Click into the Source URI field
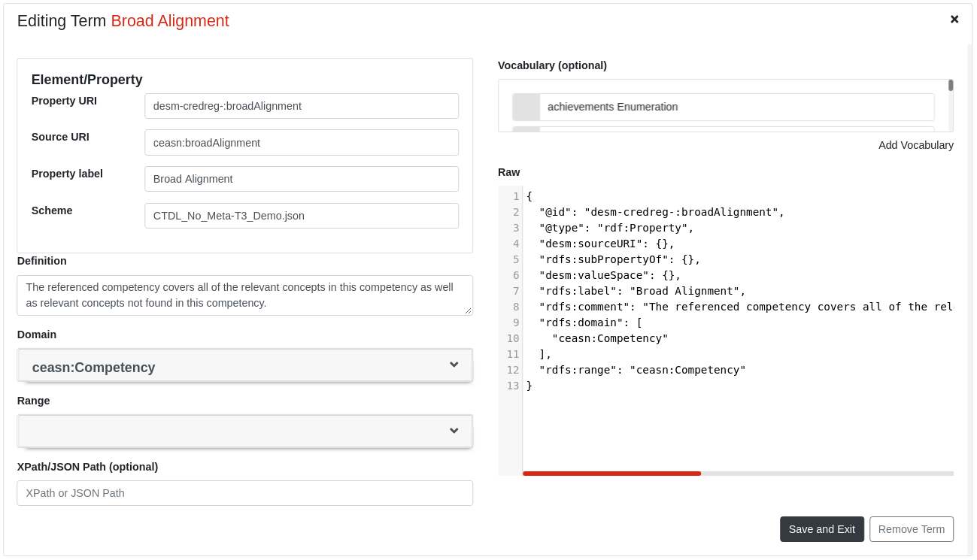This screenshot has height=560, width=977. click(x=301, y=143)
